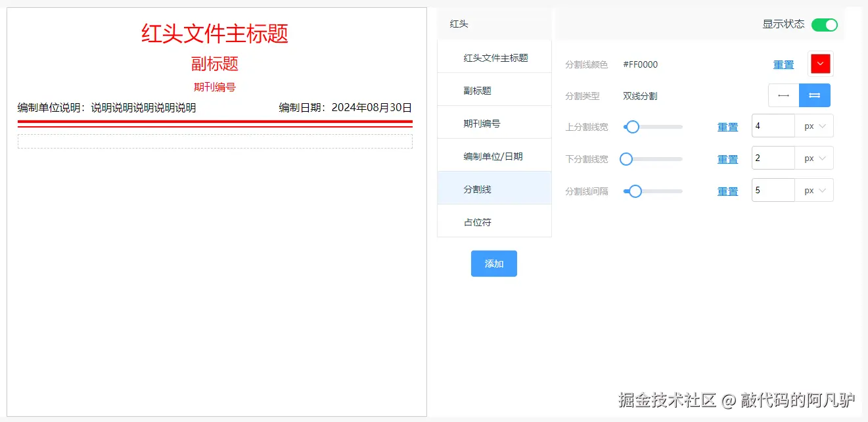Screen dimensions: 868x422
Task: Focus the 分割线间隔 value input showing 5
Action: [x=773, y=191]
